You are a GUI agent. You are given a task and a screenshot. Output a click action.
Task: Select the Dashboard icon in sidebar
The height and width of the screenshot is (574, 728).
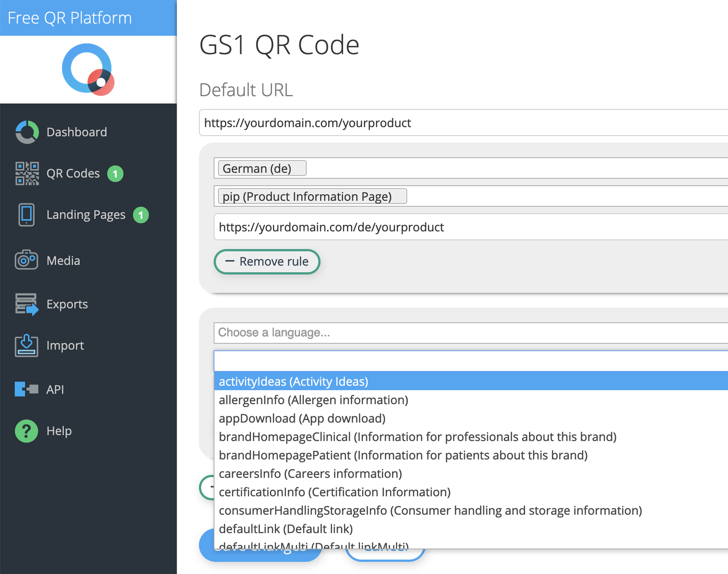[26, 132]
